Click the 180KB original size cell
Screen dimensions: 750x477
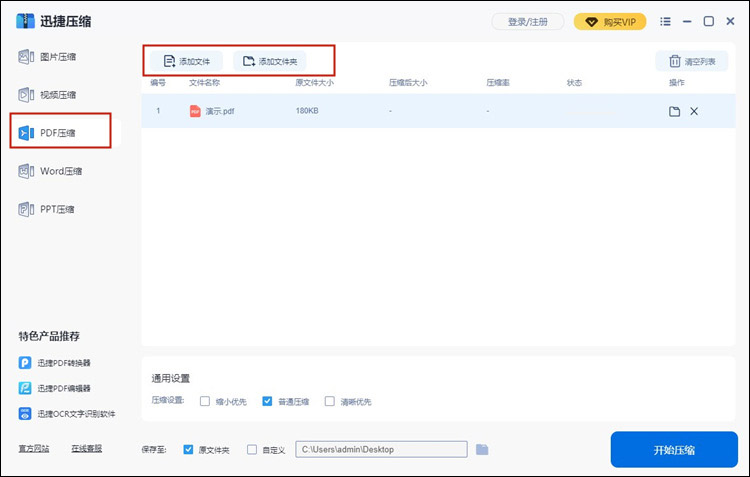pos(307,111)
